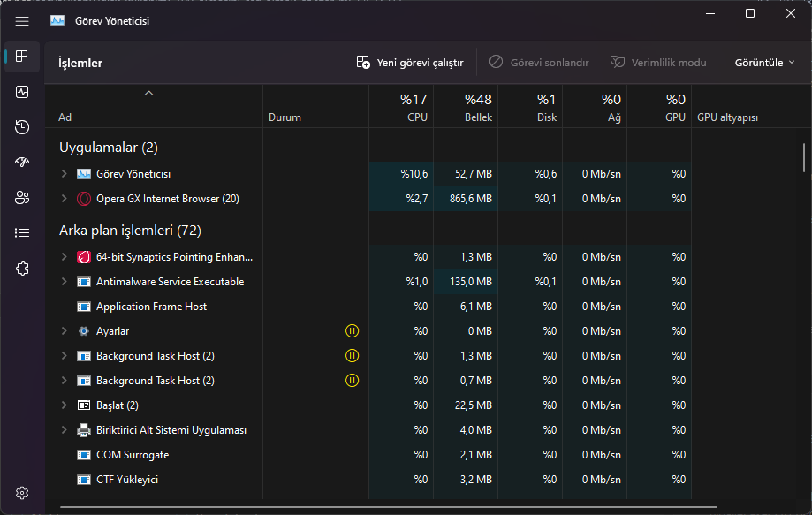The height and width of the screenshot is (515, 812).
Task: Select the Uygulamalar (2) group header
Action: coord(108,148)
